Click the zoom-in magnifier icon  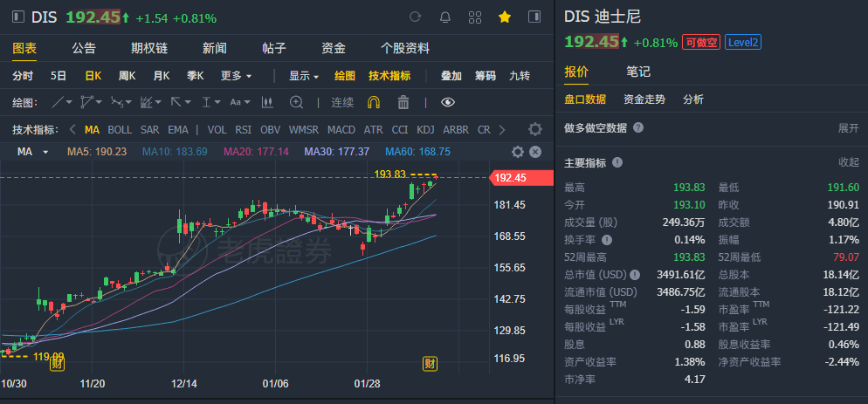[x=297, y=102]
